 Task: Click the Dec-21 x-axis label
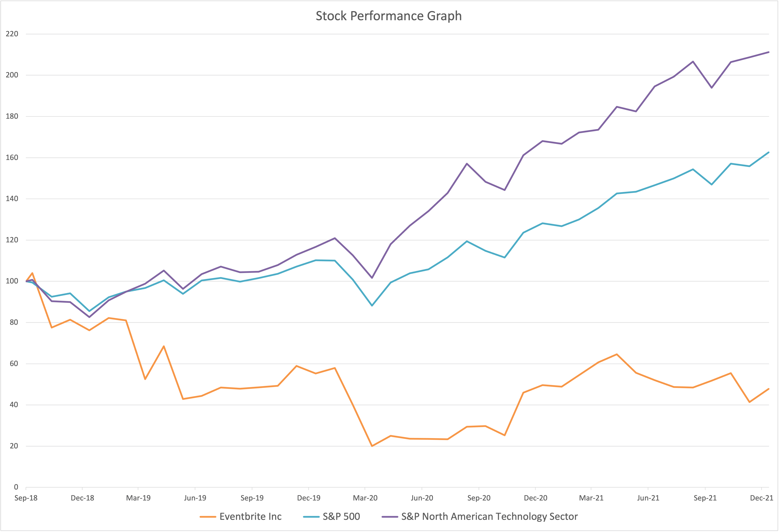pos(762,498)
